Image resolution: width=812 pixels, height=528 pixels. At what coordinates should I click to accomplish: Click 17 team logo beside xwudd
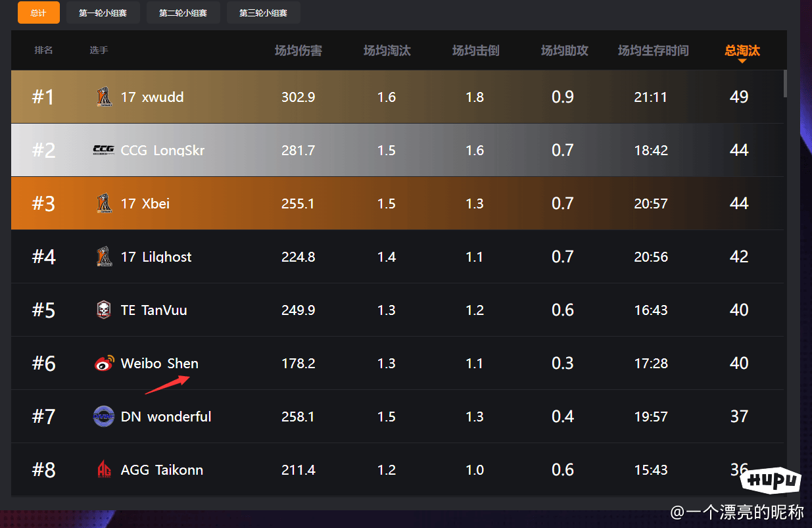(104, 97)
